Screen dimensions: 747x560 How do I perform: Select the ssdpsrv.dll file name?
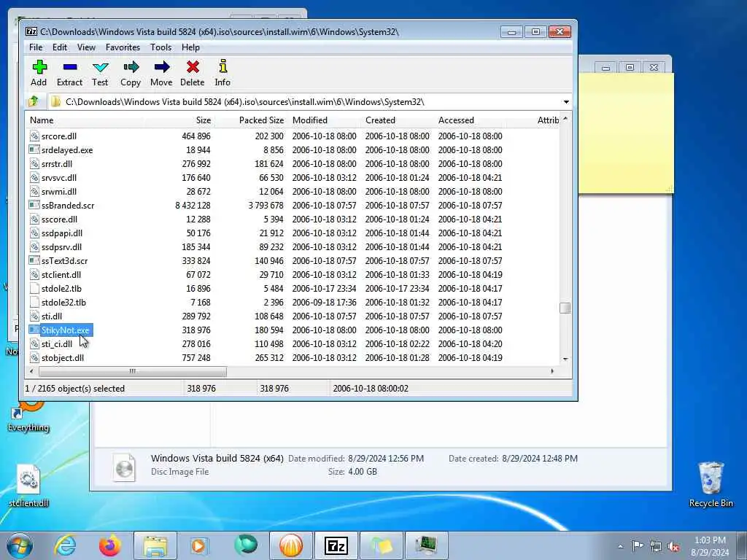(61, 246)
